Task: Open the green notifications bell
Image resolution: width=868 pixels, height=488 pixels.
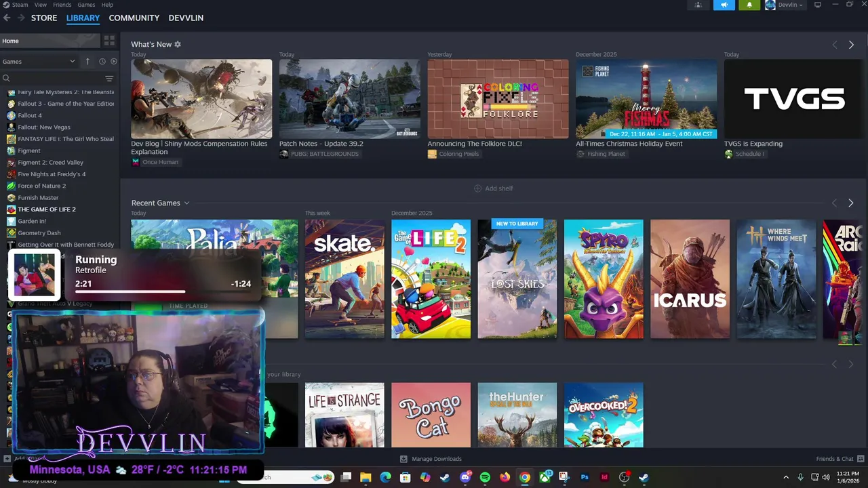Action: [x=749, y=5]
